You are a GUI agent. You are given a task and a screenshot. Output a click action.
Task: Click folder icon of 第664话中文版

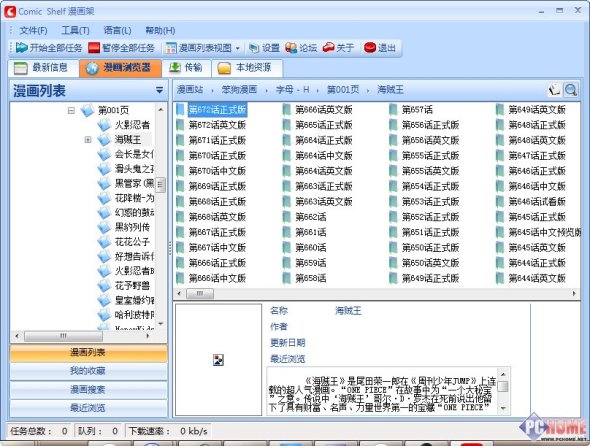pos(287,155)
